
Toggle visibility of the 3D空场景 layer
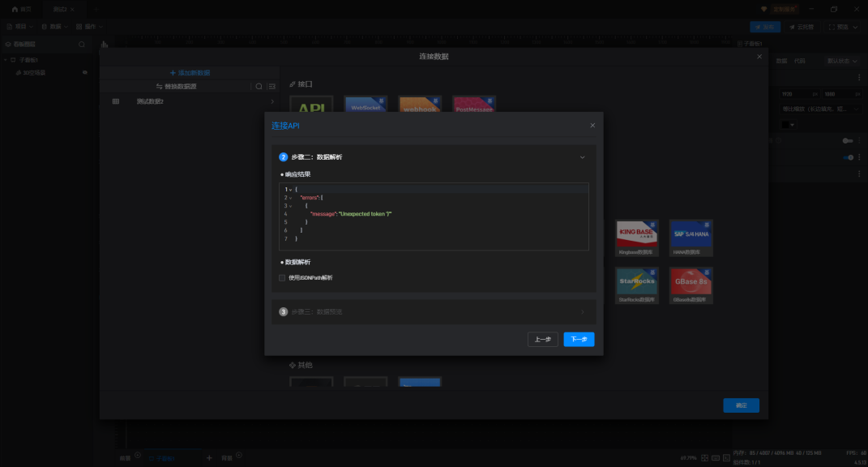[85, 73]
